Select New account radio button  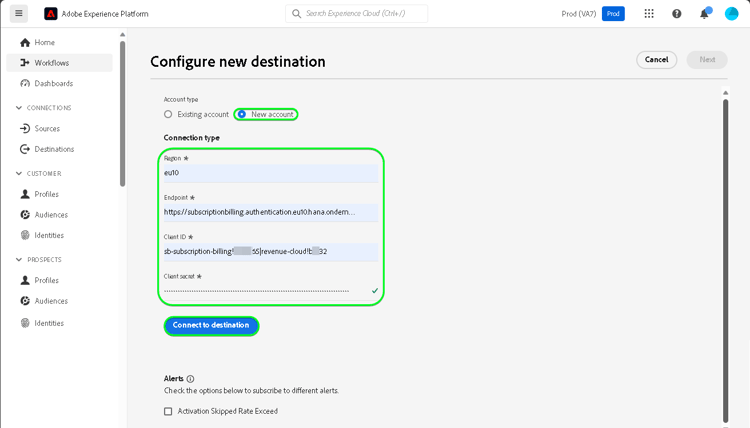point(242,114)
